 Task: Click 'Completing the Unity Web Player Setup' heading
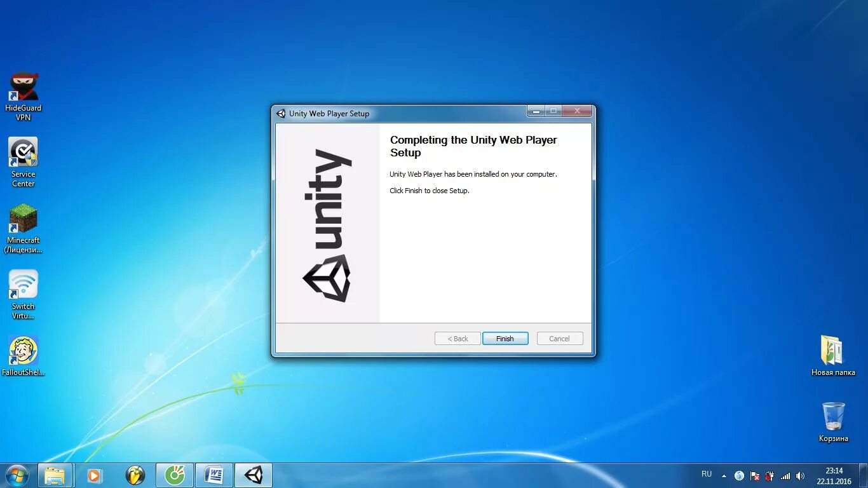[x=473, y=146]
